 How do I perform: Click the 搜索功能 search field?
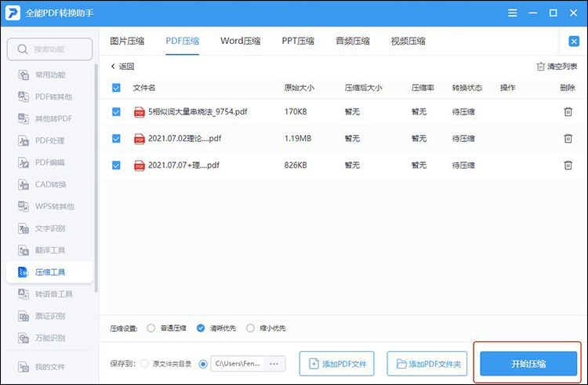[49, 49]
